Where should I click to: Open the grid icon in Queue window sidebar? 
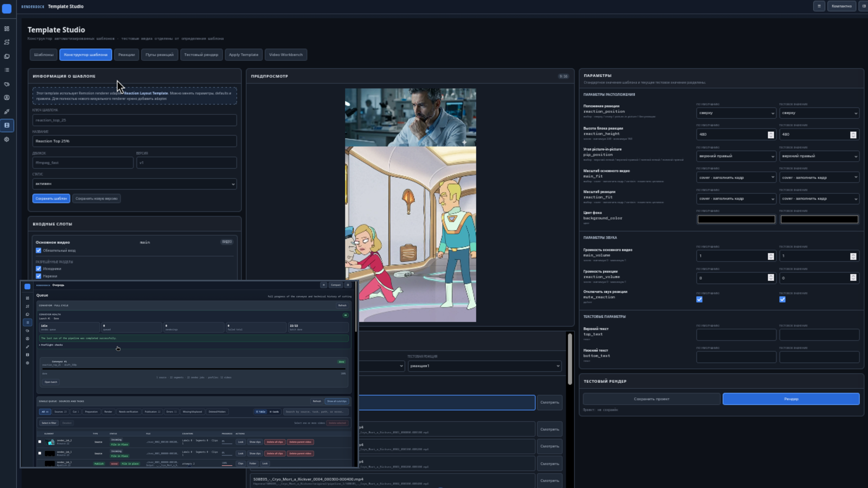point(28,298)
